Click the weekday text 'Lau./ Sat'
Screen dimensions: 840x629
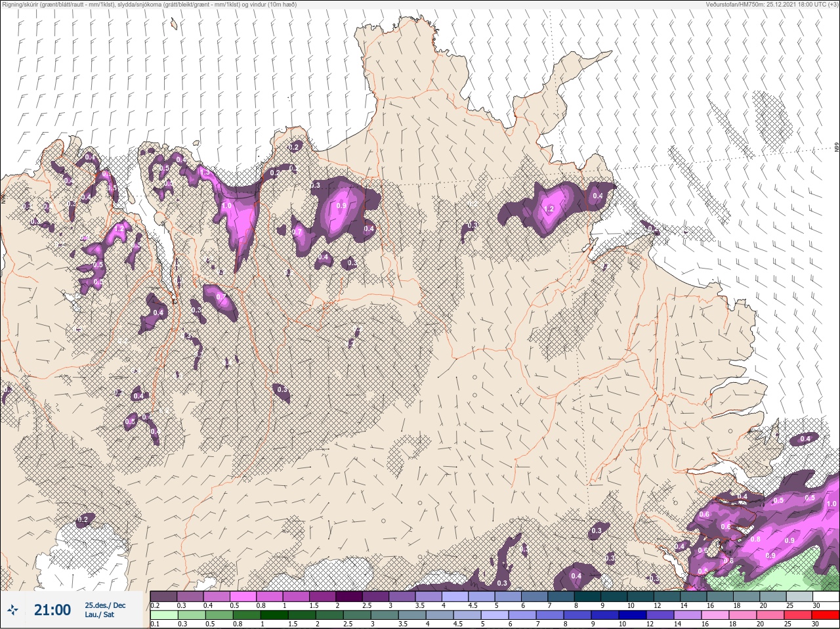click(x=100, y=615)
